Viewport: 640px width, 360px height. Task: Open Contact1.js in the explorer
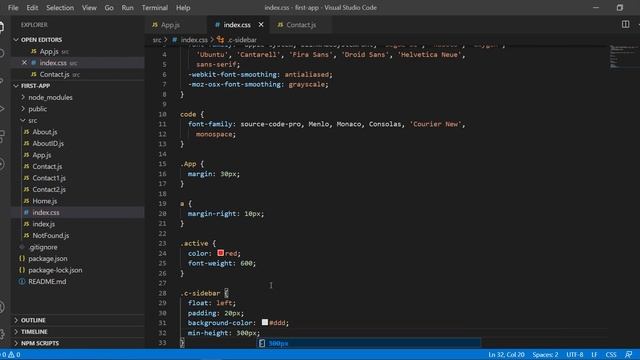[49, 178]
